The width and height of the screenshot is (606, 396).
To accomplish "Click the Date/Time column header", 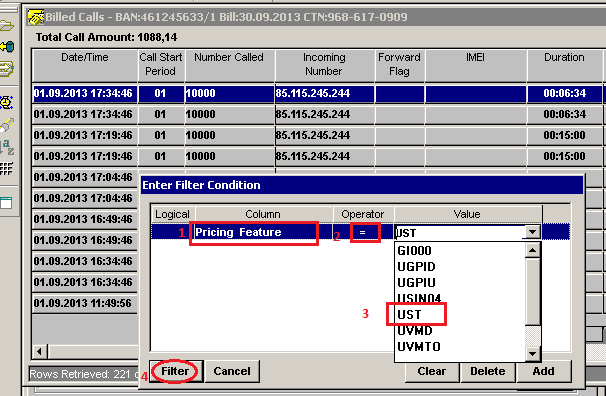I will click(85, 65).
